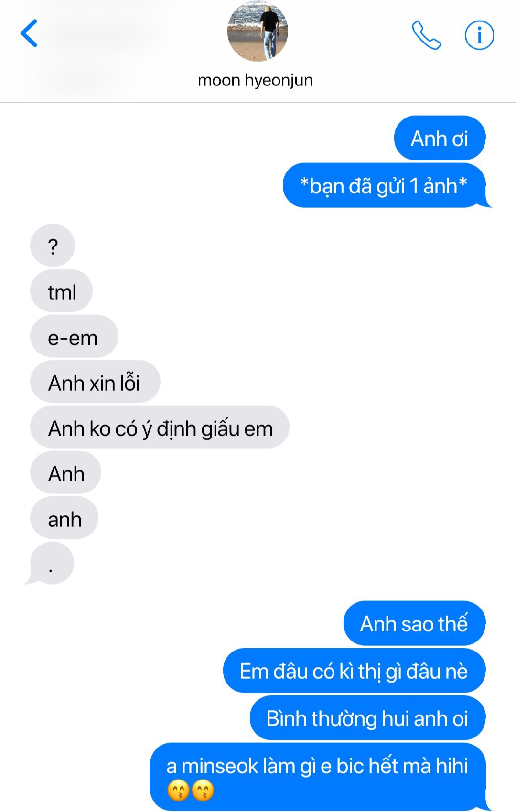The width and height of the screenshot is (516, 812).
Task: Start a voice call via phone icon
Action: (x=426, y=35)
